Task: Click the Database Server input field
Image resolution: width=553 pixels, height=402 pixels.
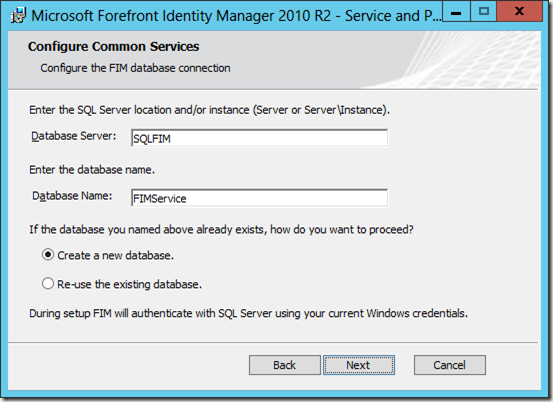Action: tap(259, 138)
